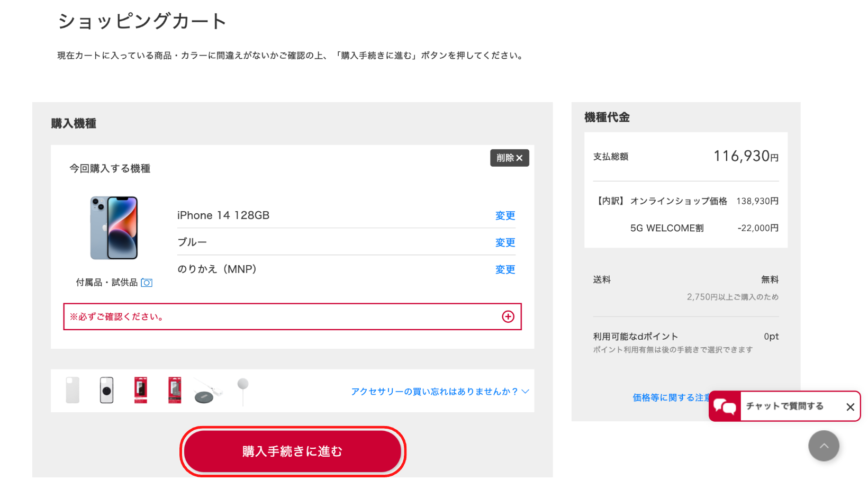868x489 pixels.
Task: Click the 116,930円 total amount
Action: pos(746,156)
